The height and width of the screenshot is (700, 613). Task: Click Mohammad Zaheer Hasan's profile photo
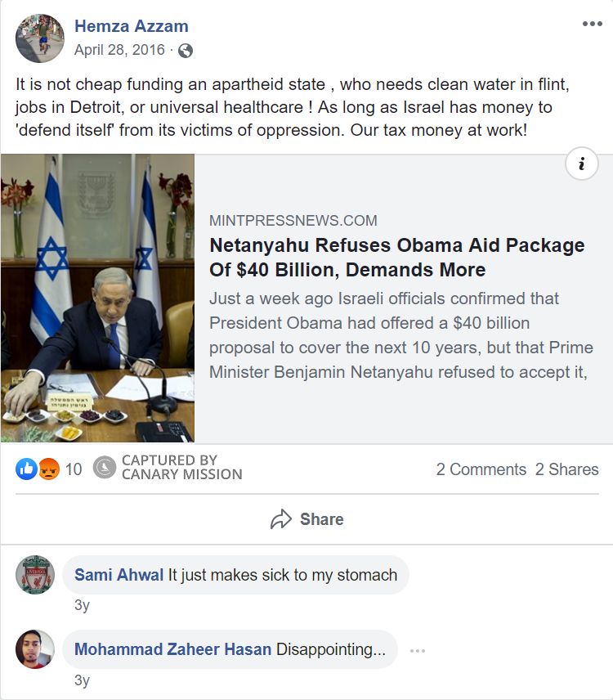tap(34, 649)
